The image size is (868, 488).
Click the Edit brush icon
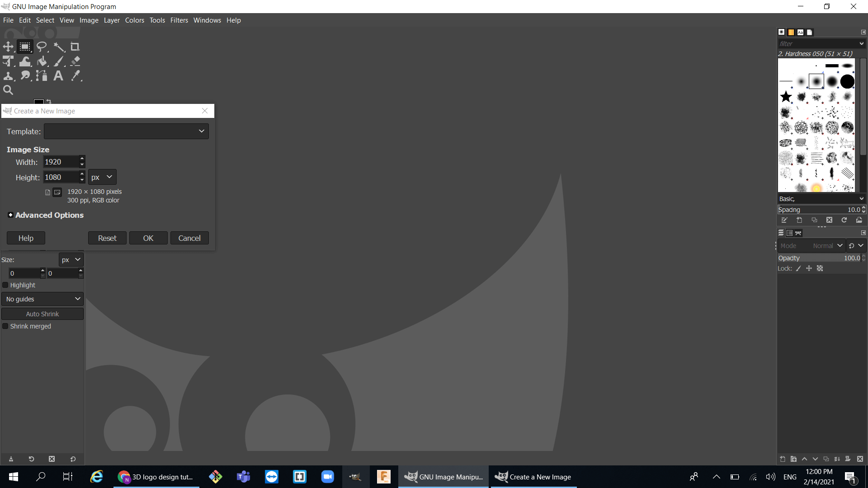(784, 220)
